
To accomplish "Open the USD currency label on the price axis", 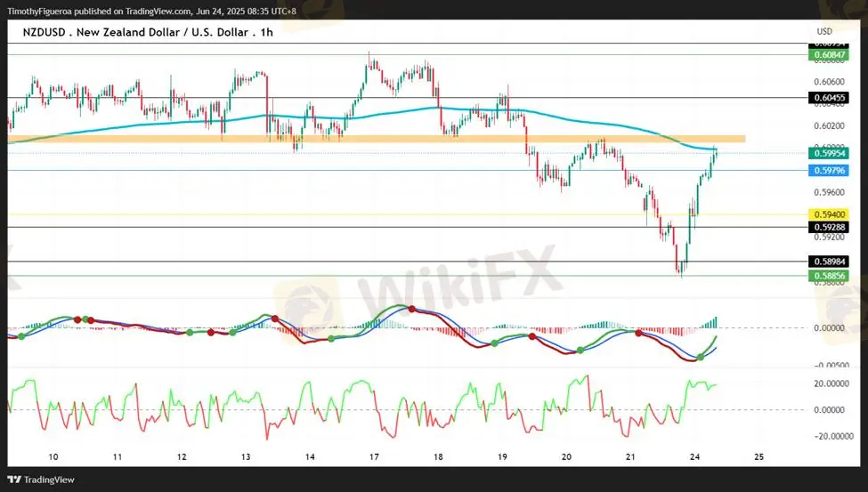I will (824, 31).
